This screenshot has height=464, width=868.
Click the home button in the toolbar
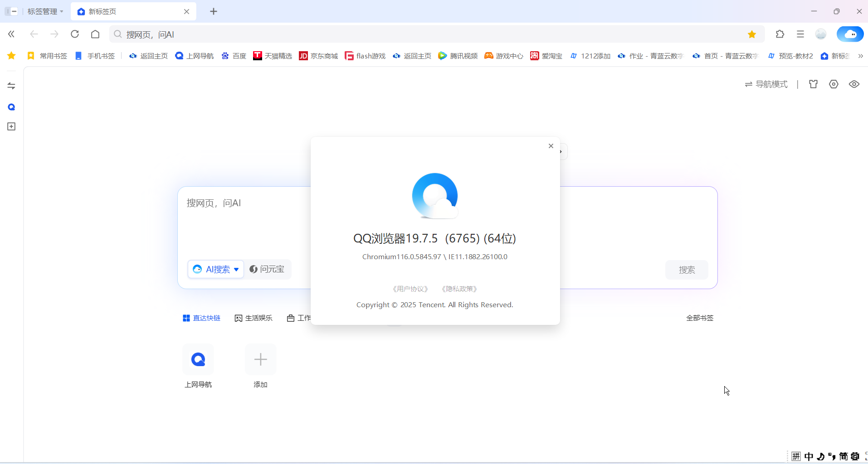click(x=95, y=34)
